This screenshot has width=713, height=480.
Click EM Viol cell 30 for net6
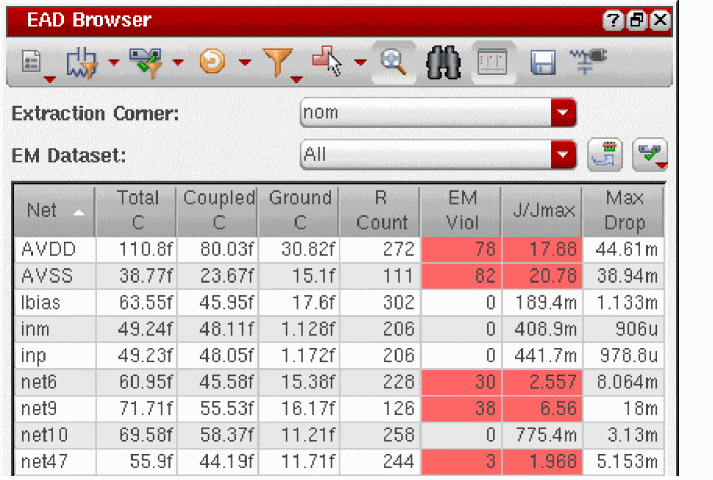461,382
